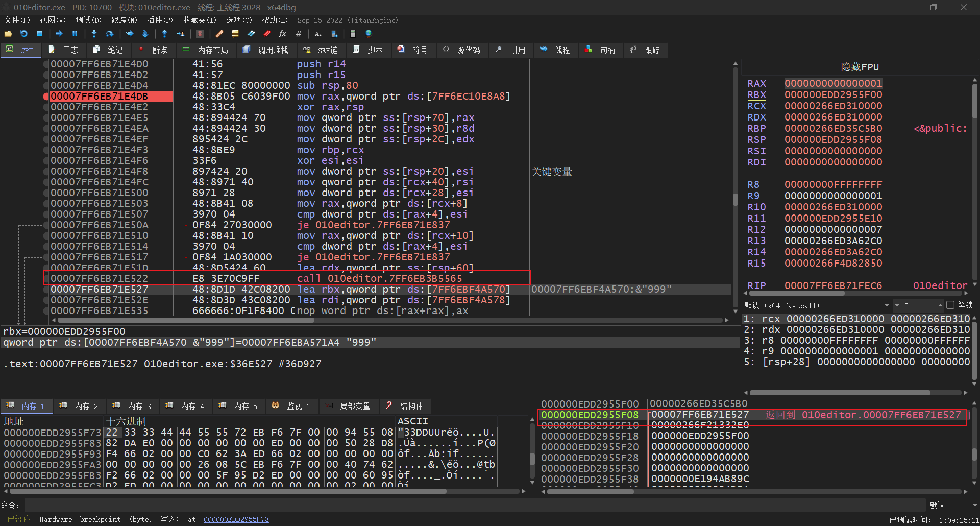Toggle breakpoint on highlighted address 00007FF6EB71E4DB
Viewport: 980px width, 526px height.
point(46,97)
